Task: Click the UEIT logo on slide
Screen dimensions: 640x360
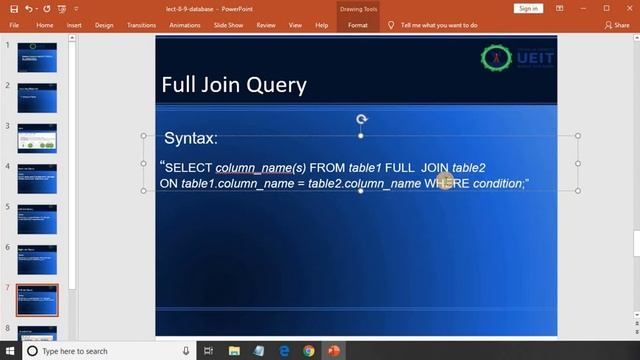Action: (518, 58)
